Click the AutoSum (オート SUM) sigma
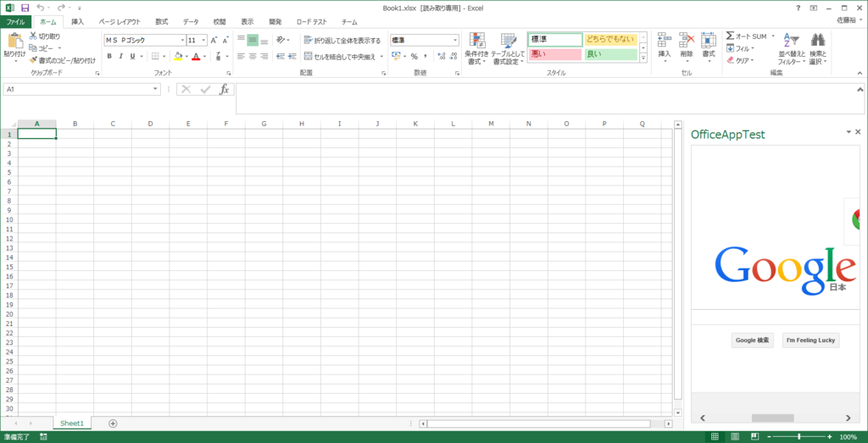The width and height of the screenshot is (868, 443). click(x=730, y=36)
